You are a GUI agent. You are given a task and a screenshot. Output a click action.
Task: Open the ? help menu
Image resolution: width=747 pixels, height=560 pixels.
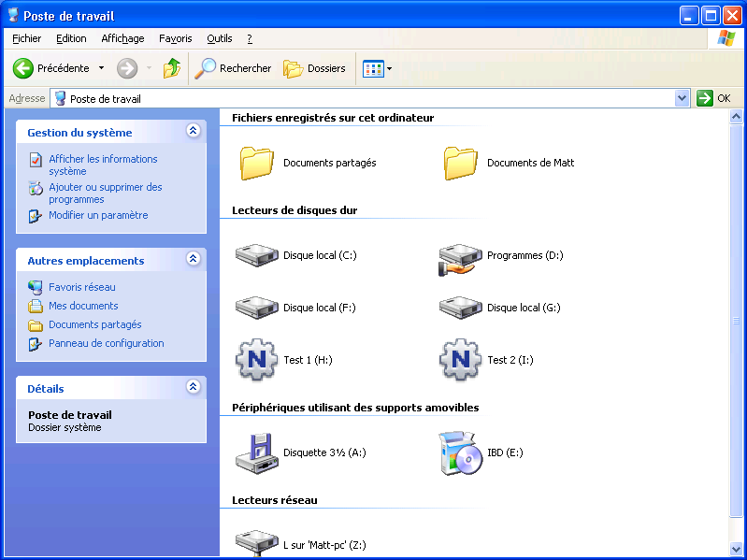click(x=250, y=38)
